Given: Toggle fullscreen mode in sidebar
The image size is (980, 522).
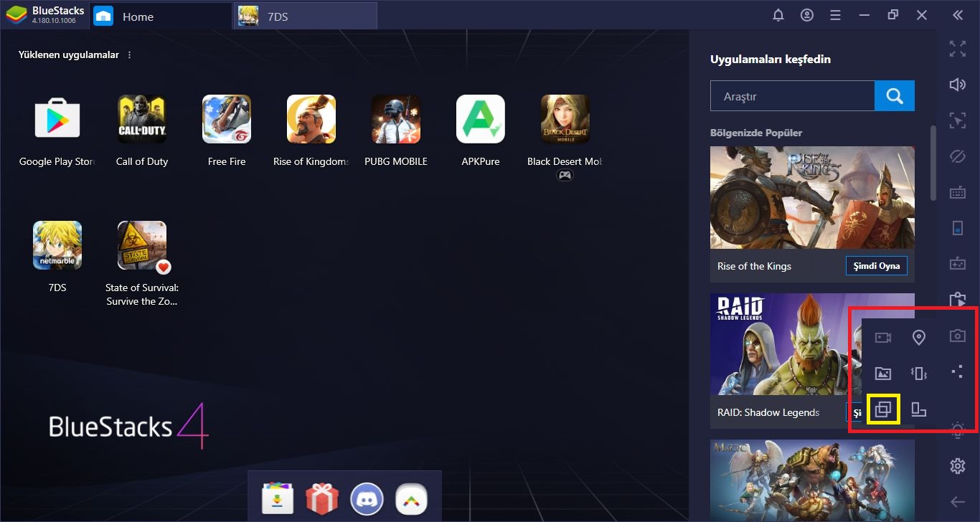Looking at the screenshot, I should pos(958,49).
